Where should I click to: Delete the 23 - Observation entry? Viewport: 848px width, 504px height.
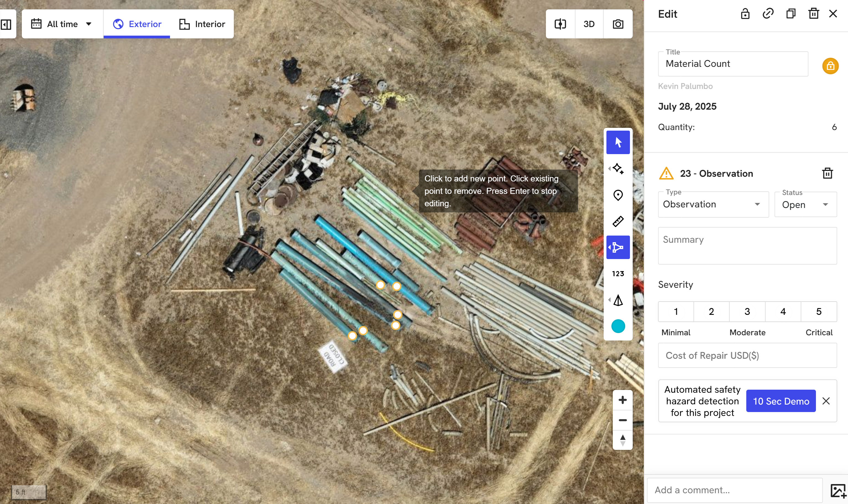click(x=827, y=173)
